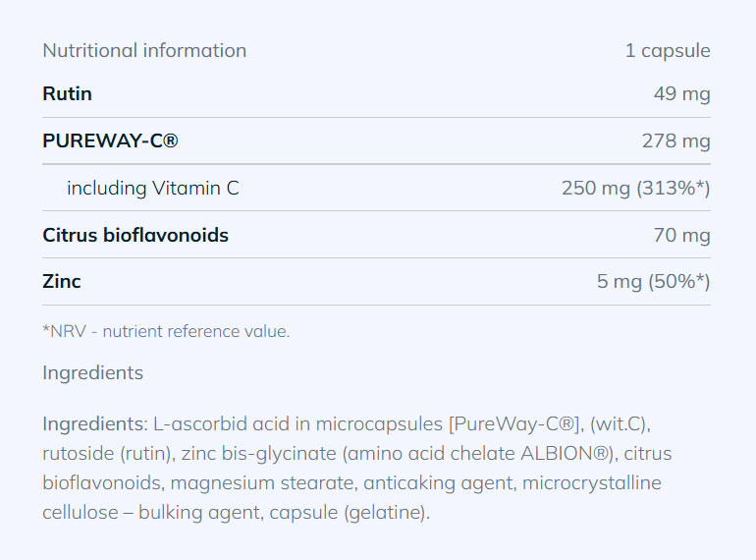Click the NRV nutrient reference value footnote
This screenshot has width=756, height=560.
tap(166, 331)
